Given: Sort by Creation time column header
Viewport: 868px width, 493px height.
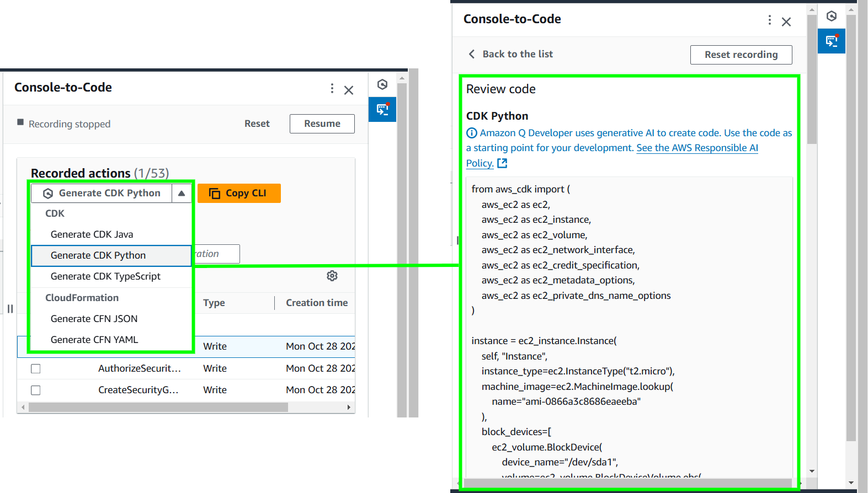Looking at the screenshot, I should [317, 303].
